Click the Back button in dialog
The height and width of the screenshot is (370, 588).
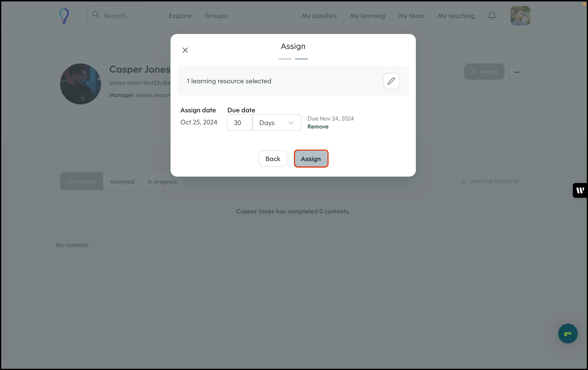pos(273,159)
